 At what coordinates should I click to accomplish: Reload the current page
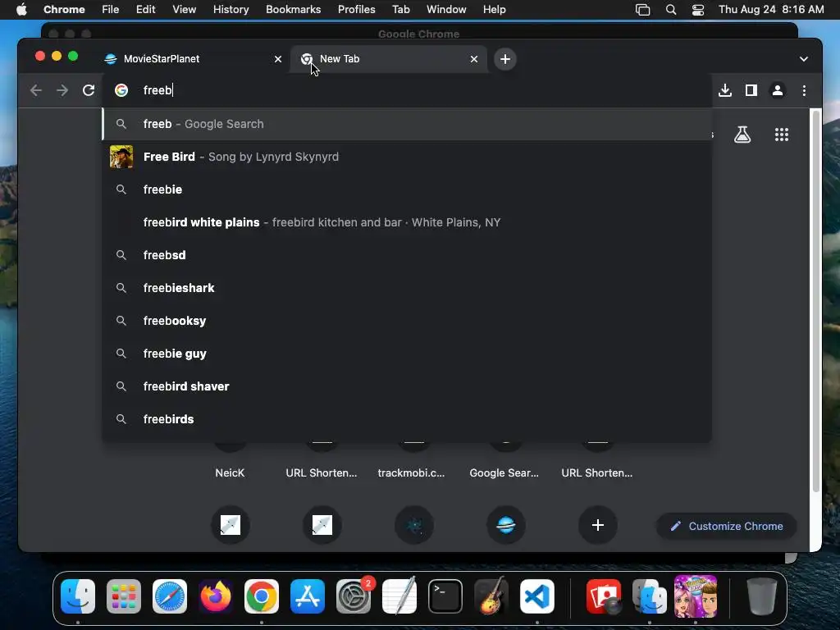coord(89,90)
